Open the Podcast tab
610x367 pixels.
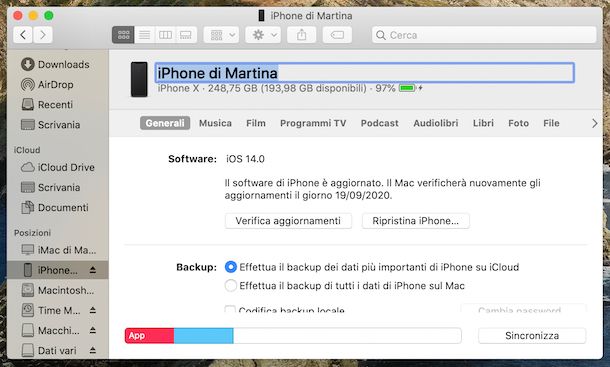coord(379,123)
